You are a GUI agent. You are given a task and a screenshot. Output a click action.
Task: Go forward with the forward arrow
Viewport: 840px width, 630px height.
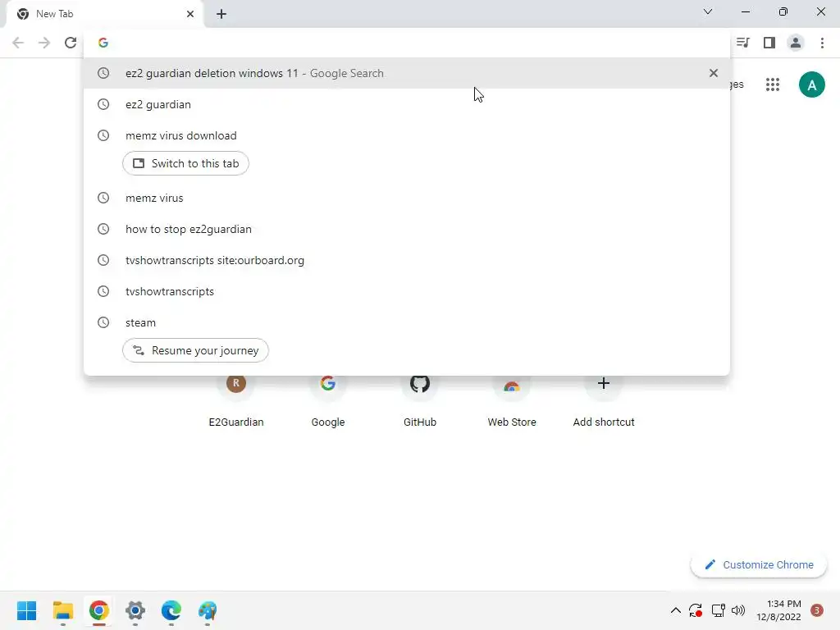(x=44, y=43)
